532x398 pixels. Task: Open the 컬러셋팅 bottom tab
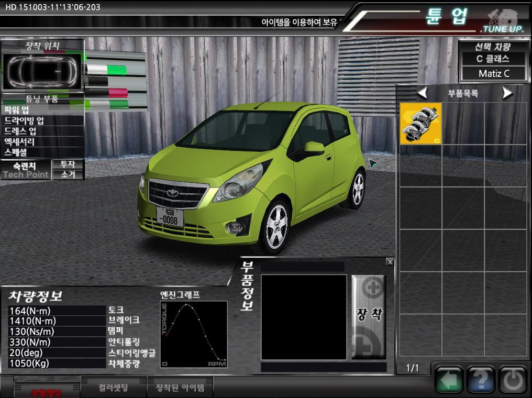113,387
